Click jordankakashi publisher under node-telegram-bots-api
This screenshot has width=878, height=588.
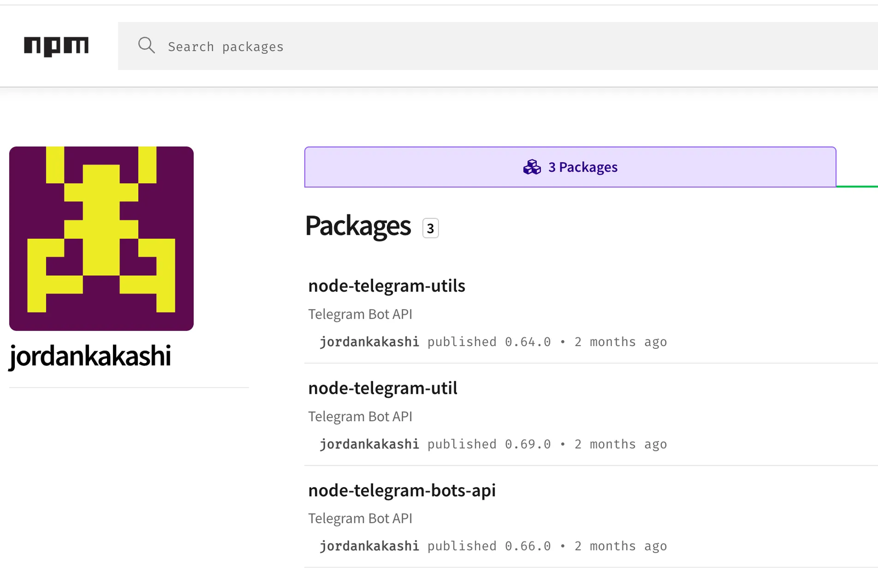[369, 546]
